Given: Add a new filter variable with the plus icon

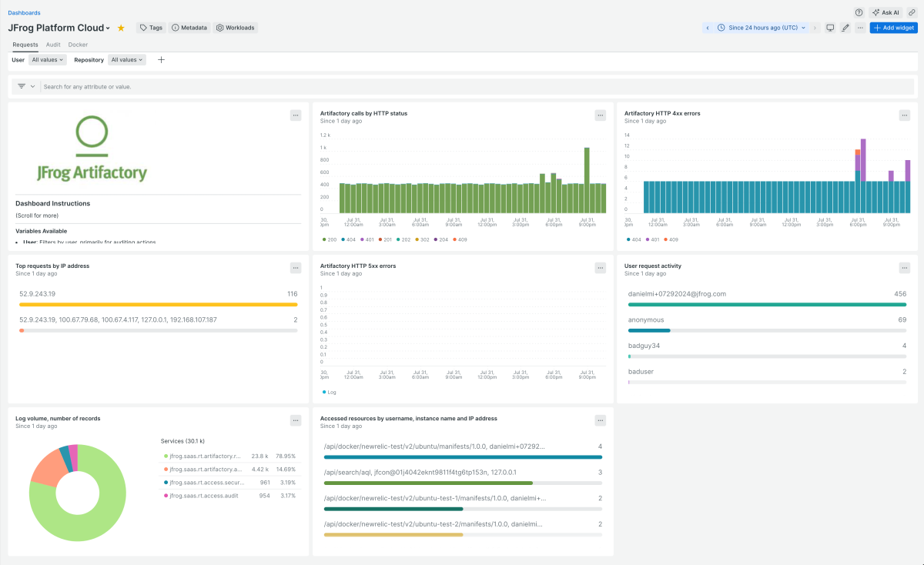Looking at the screenshot, I should click(x=161, y=59).
